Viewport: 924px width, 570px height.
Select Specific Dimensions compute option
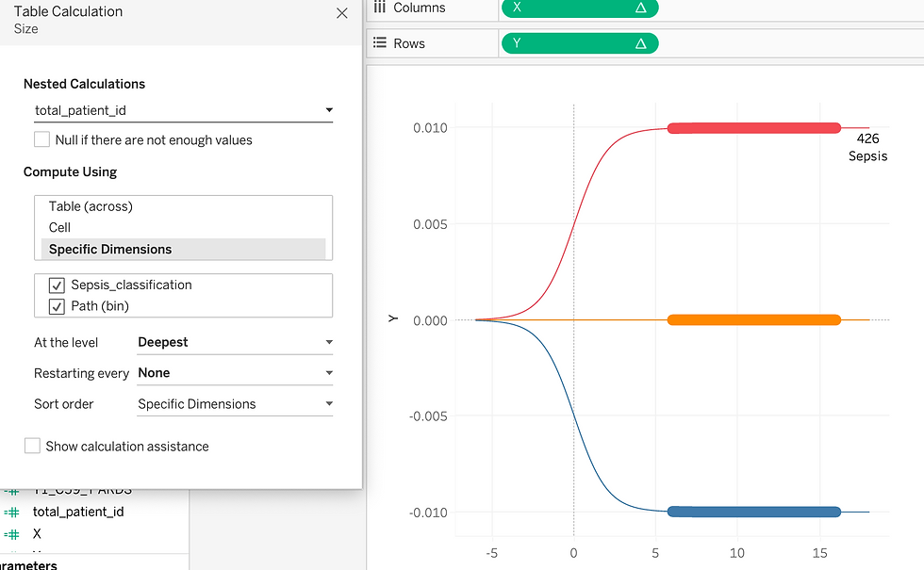(183, 249)
